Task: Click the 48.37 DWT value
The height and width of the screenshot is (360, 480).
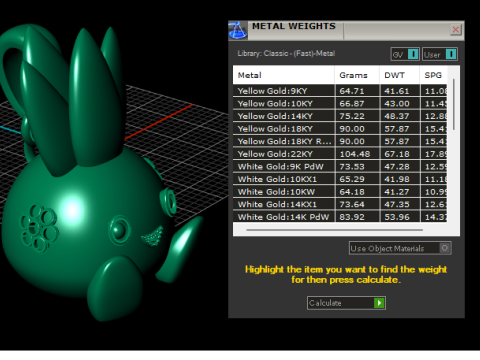Action: 397,116
